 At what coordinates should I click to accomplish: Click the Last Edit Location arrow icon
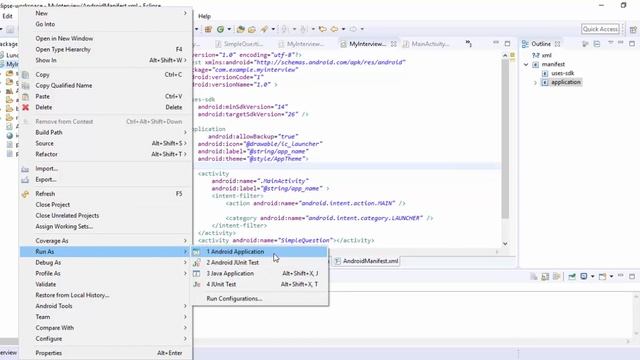322,29
